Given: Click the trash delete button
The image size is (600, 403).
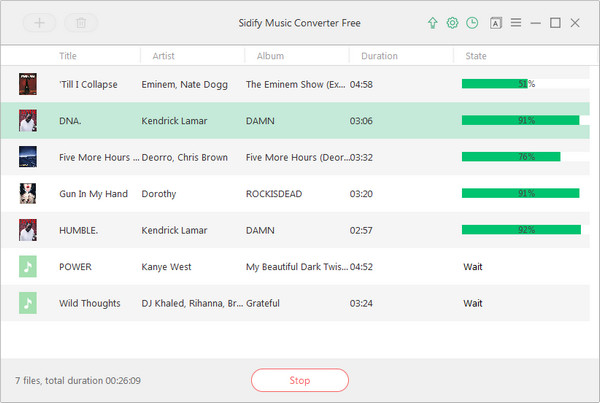Looking at the screenshot, I should tap(81, 23).
